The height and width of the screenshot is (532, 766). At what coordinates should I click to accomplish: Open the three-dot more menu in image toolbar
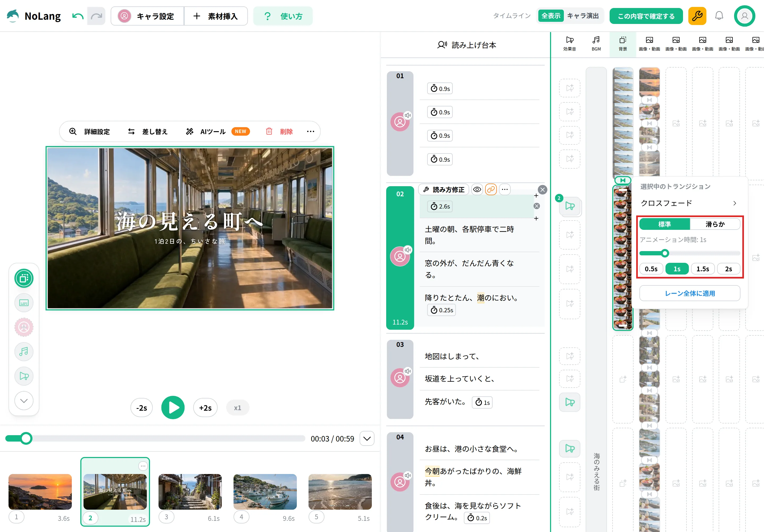click(x=310, y=131)
